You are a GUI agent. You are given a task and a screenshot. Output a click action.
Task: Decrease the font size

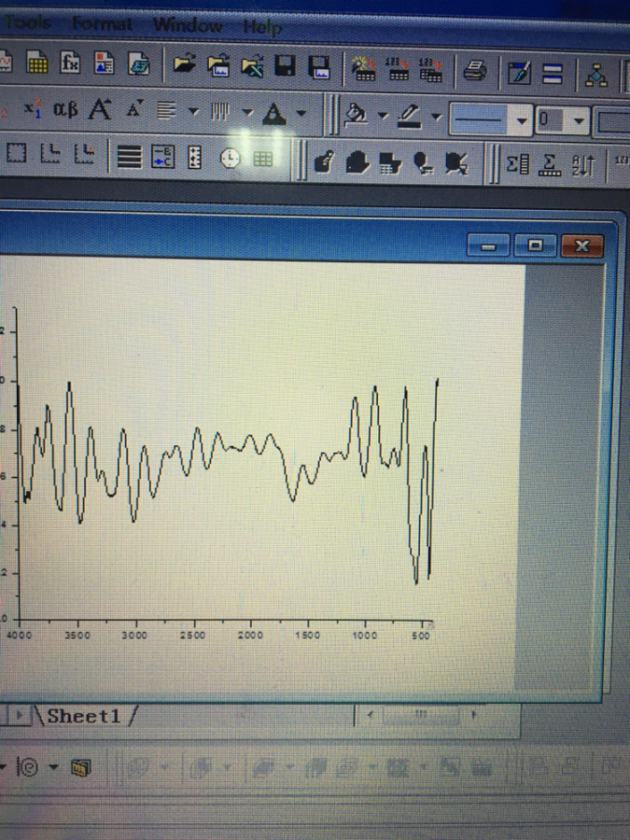[x=134, y=109]
